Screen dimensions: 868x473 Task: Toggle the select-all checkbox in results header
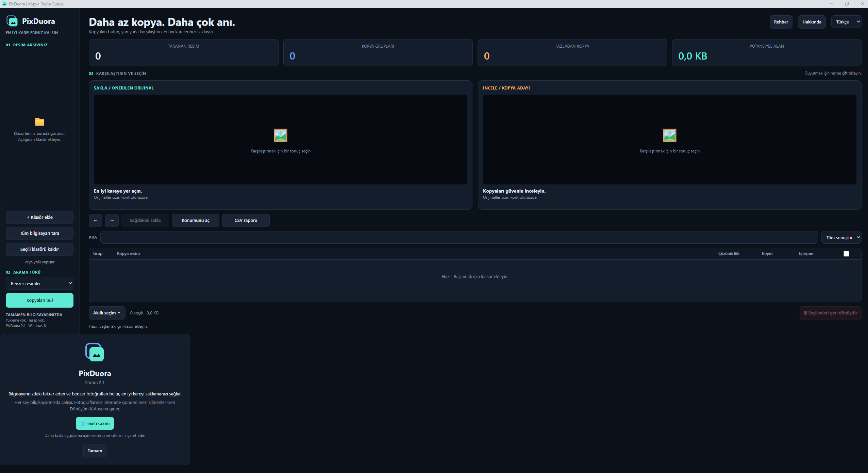point(846,254)
